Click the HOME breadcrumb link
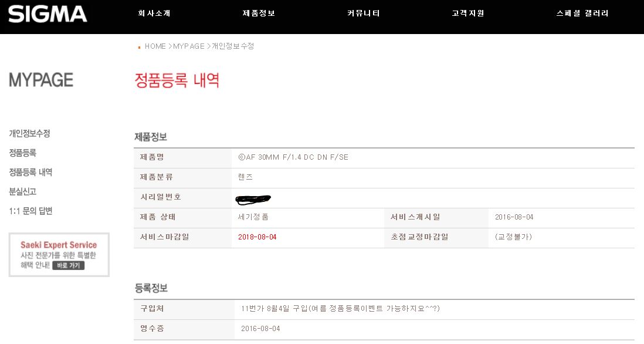The width and height of the screenshot is (644, 344). tap(155, 46)
